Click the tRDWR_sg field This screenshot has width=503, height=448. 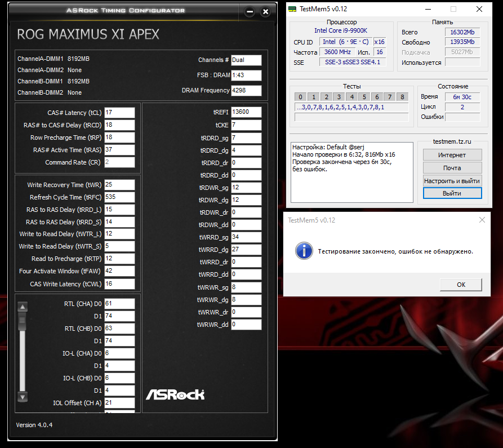246,188
